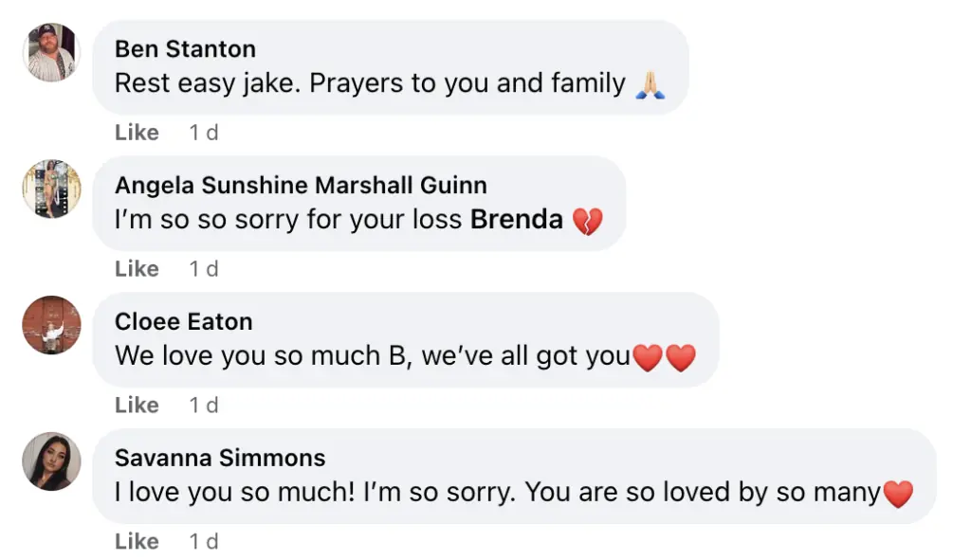Image resolution: width=971 pixels, height=560 pixels.
Task: Like Cloee Eaton's comment
Action: pos(137,406)
